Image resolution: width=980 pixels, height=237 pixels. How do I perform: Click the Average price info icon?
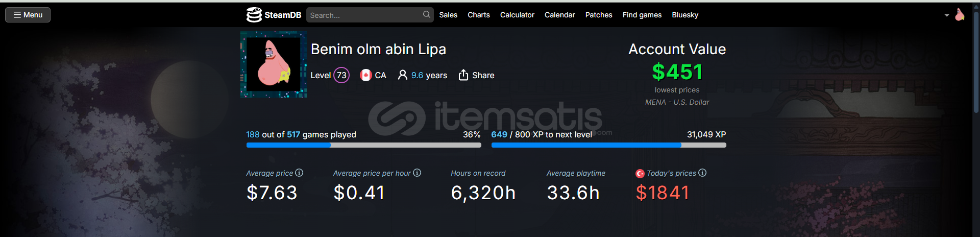point(299,173)
